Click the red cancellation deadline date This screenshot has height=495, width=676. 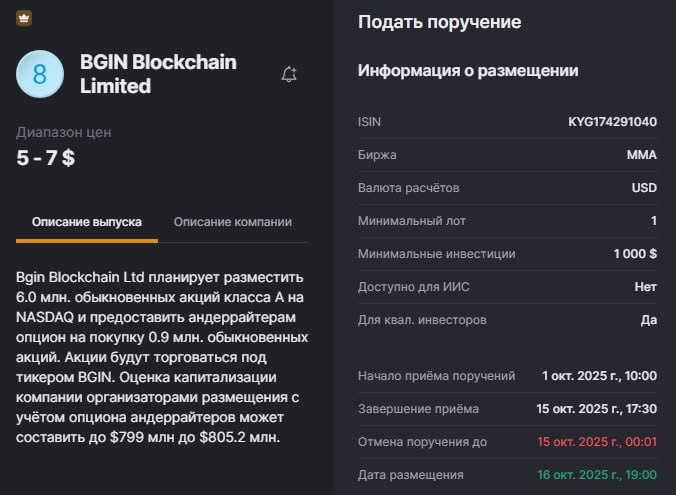pos(596,441)
